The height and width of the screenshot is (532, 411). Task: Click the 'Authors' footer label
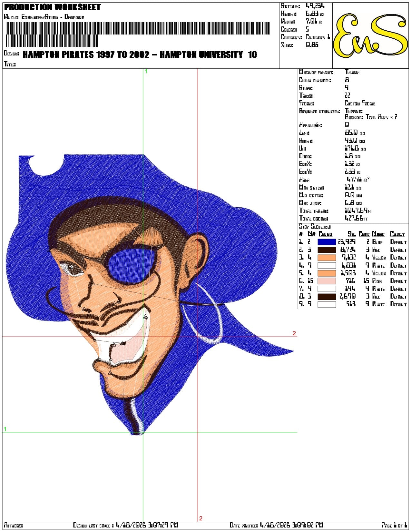[x=13, y=526]
